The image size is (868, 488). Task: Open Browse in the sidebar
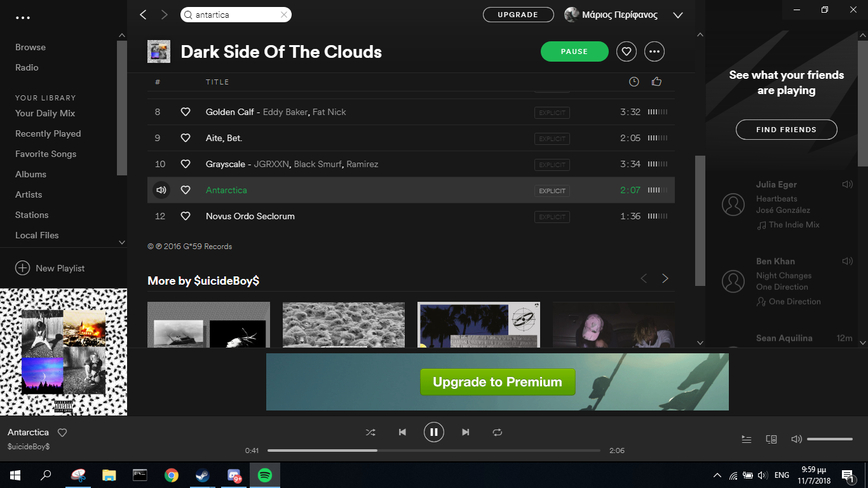click(x=31, y=47)
